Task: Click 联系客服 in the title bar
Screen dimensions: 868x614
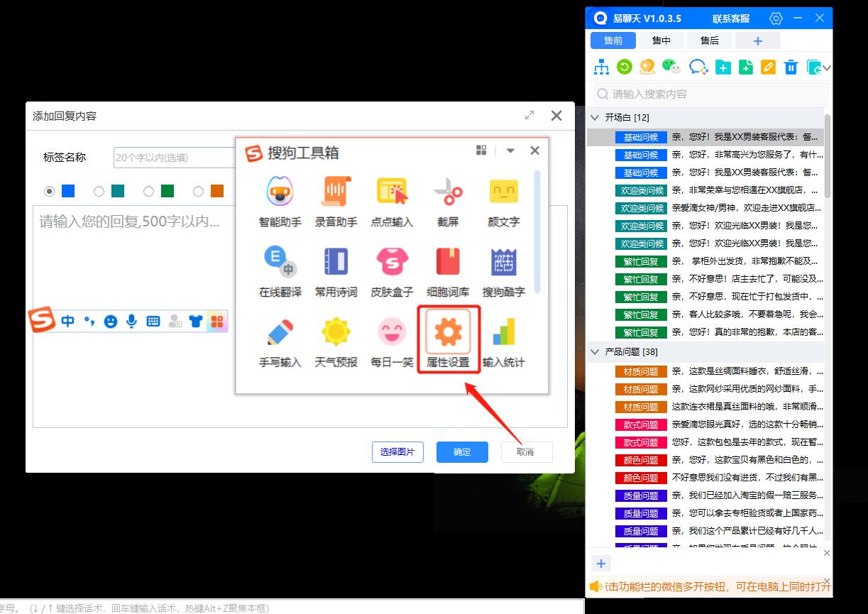Action: coord(731,18)
